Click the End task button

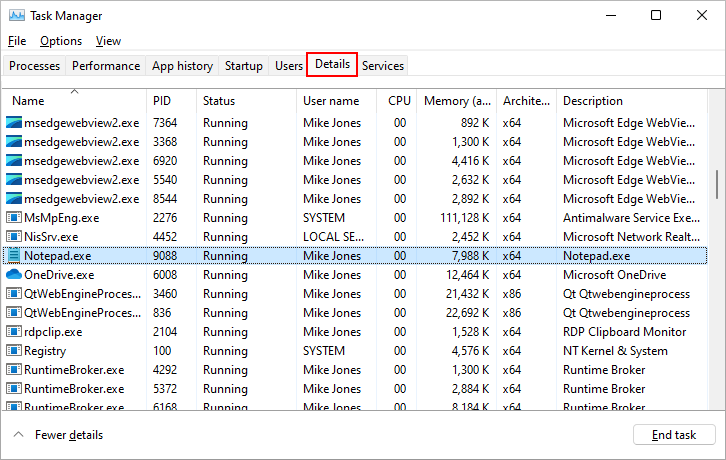click(674, 435)
